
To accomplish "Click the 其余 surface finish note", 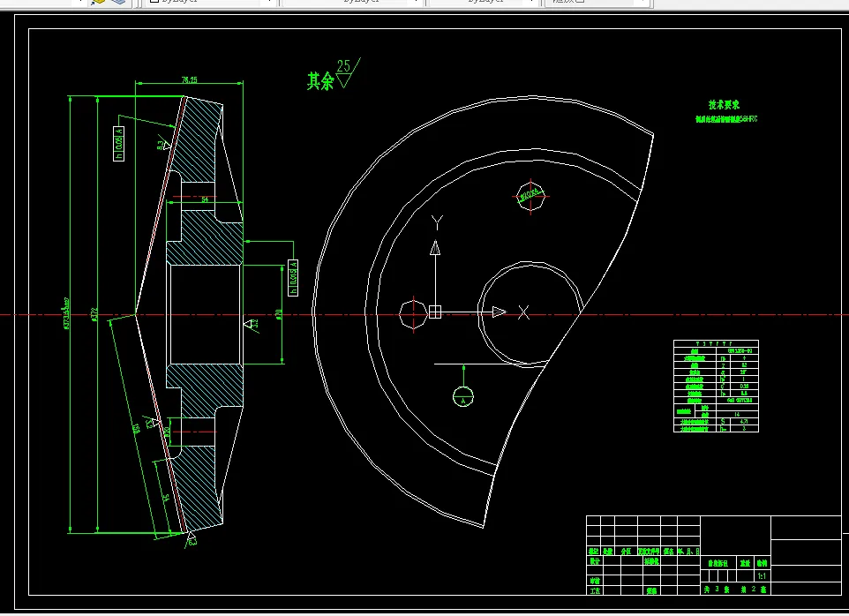I will tap(320, 81).
